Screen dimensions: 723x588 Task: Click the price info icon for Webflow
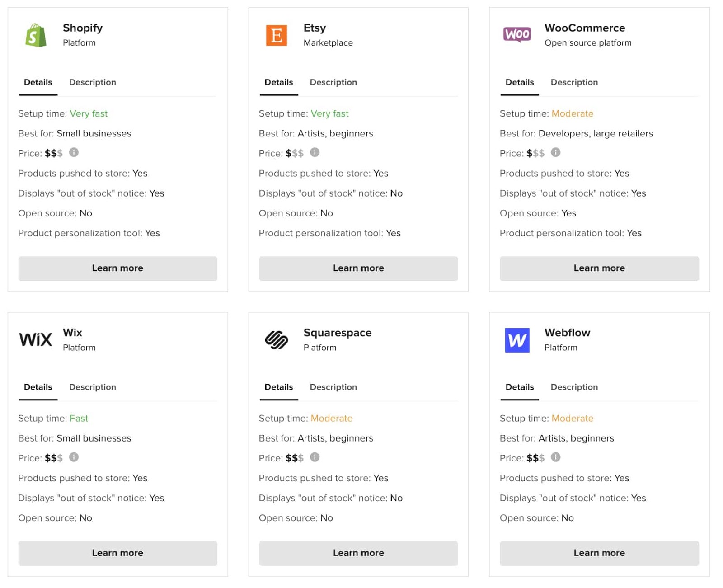point(555,457)
